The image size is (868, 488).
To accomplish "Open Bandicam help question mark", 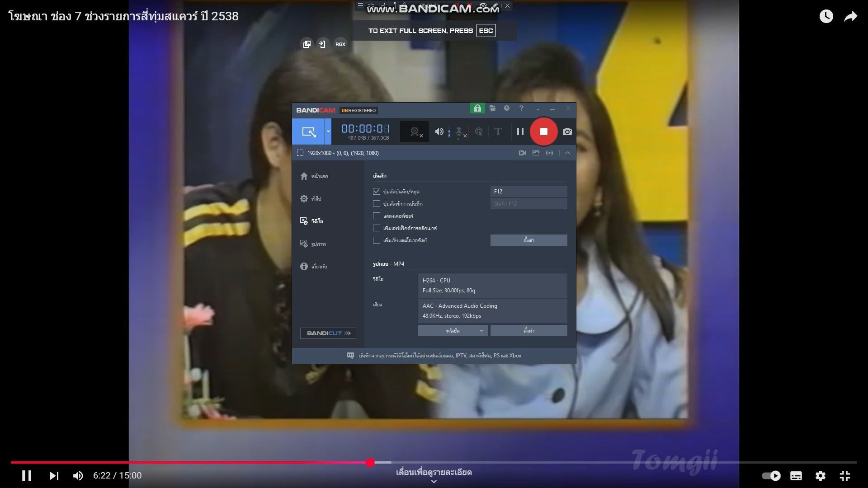I will 521,108.
